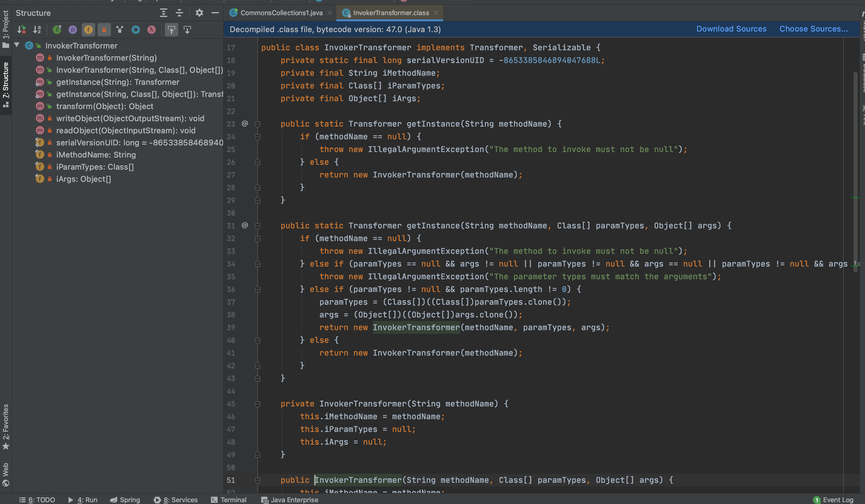Toggle Sort Alphabetically in Structure toolbar

click(x=37, y=30)
